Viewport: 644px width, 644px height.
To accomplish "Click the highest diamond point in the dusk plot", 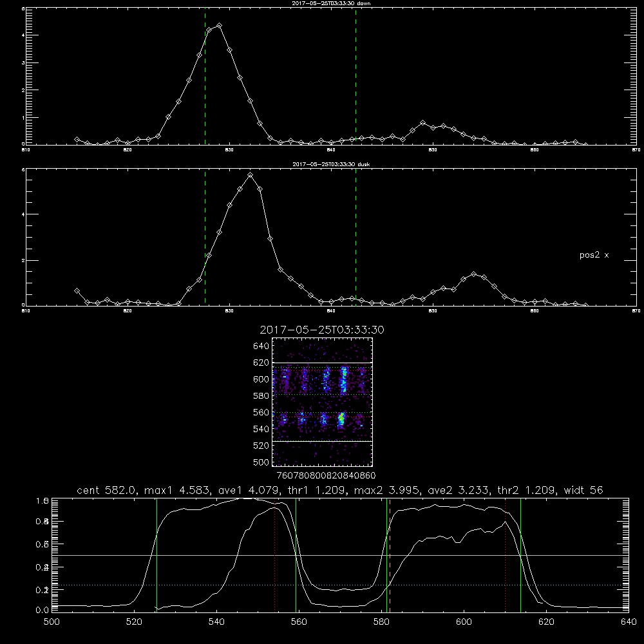I will click(250, 175).
